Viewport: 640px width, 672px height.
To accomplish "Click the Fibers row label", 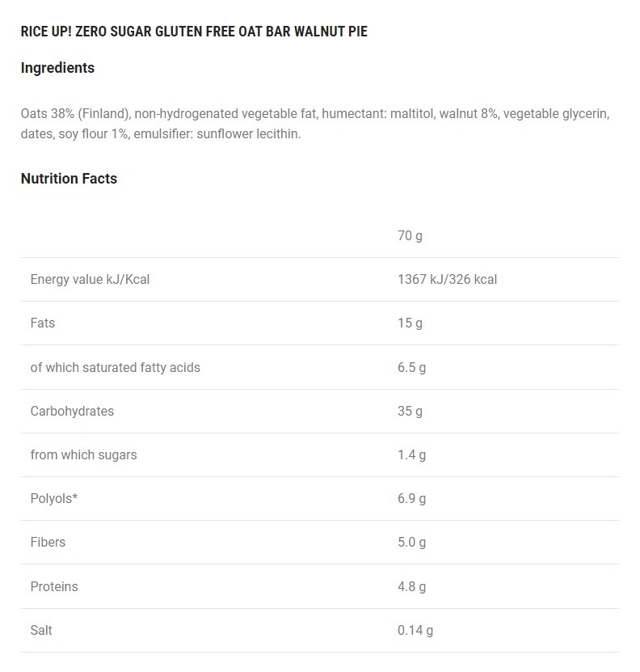I will [48, 542].
